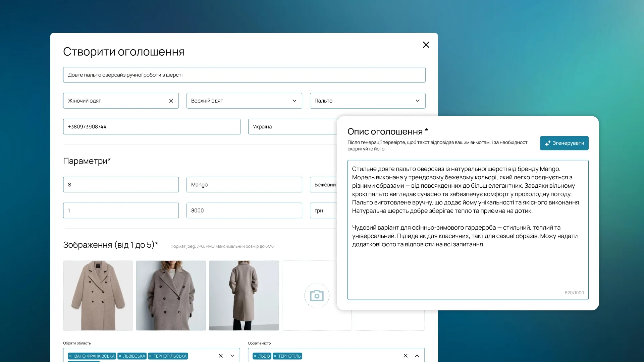Remove the ЛЬВІВ city tag
Image resolution: width=644 pixels, height=362 pixels.
(x=255, y=356)
